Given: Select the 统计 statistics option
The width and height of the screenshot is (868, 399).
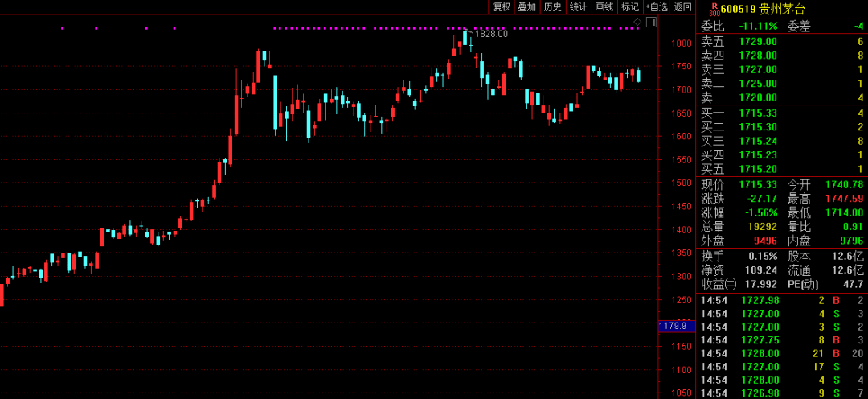Looking at the screenshot, I should [578, 7].
